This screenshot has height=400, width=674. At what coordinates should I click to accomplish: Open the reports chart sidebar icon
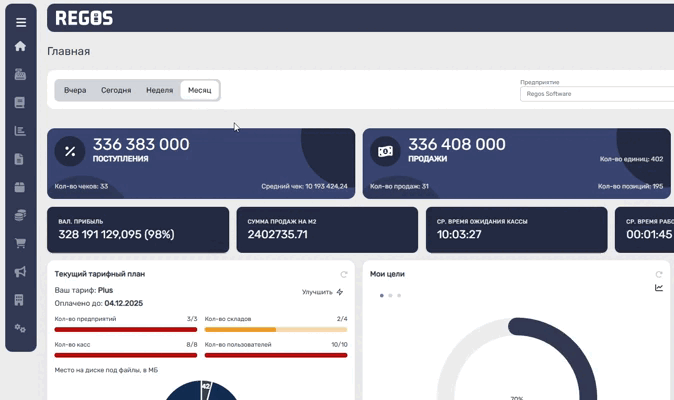[20, 131]
